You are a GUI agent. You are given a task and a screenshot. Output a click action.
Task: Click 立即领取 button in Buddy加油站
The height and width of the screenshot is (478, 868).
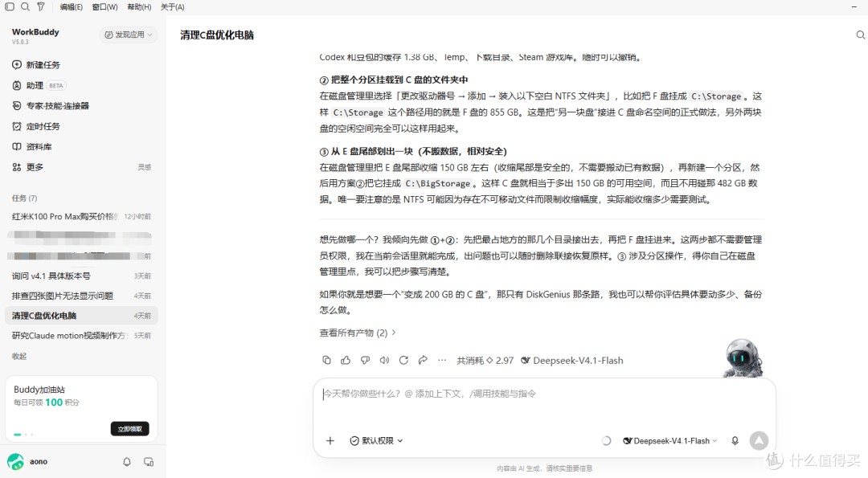tap(129, 429)
